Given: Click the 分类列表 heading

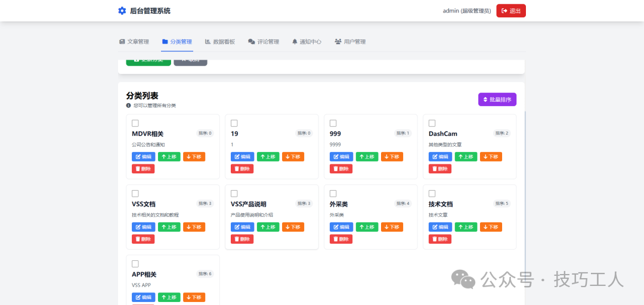Looking at the screenshot, I should coord(142,96).
